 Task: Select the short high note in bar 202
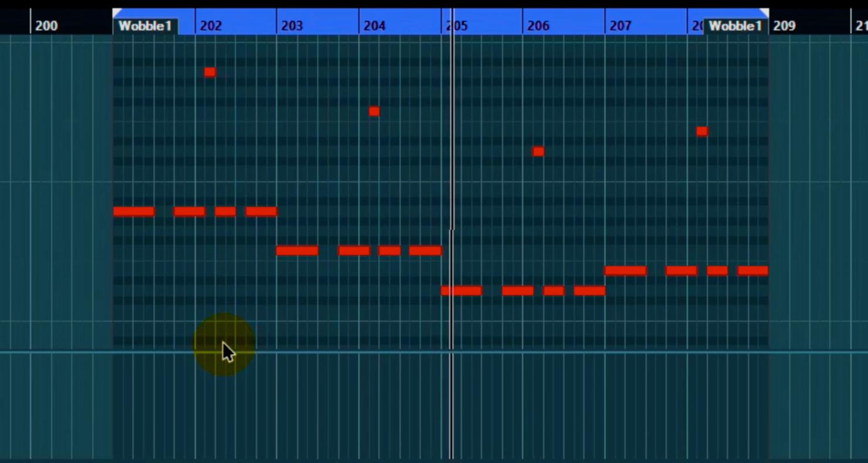click(210, 72)
